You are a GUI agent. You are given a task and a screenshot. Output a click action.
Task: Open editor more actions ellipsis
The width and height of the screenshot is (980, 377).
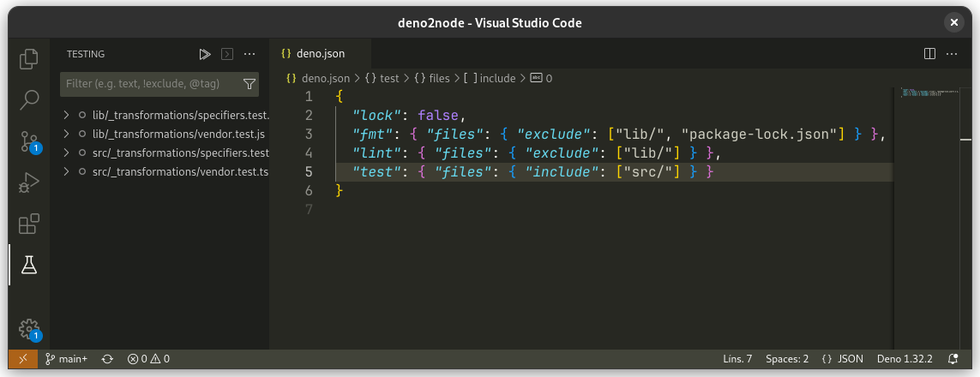[952, 54]
